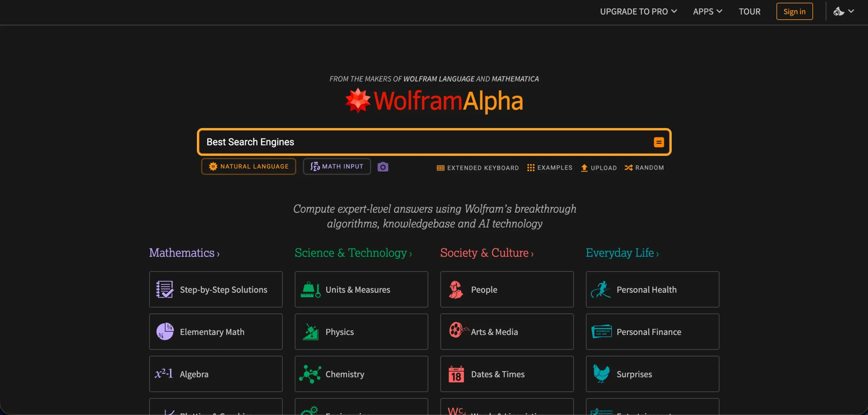Viewport: 868px width, 415px height.
Task: Open Step-by-Step Solutions
Action: tap(216, 290)
